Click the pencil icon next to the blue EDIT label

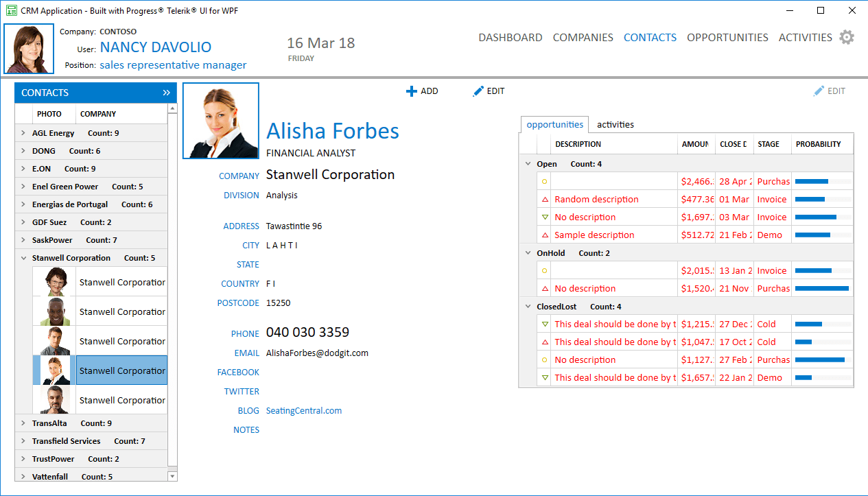click(478, 91)
